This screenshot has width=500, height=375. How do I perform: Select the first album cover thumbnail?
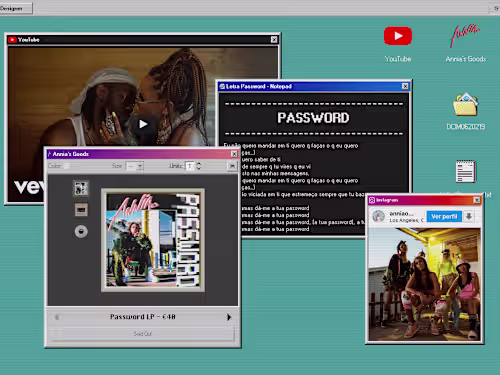click(81, 188)
